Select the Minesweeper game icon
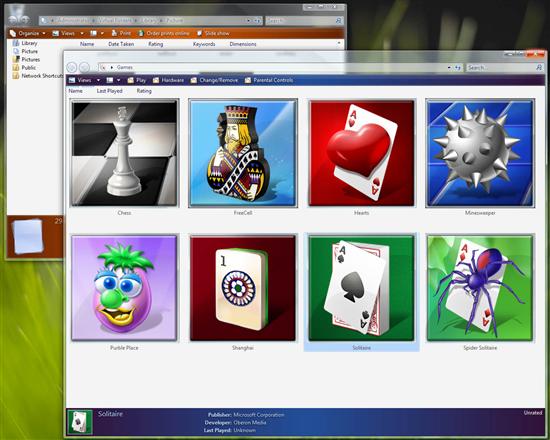 click(x=480, y=153)
